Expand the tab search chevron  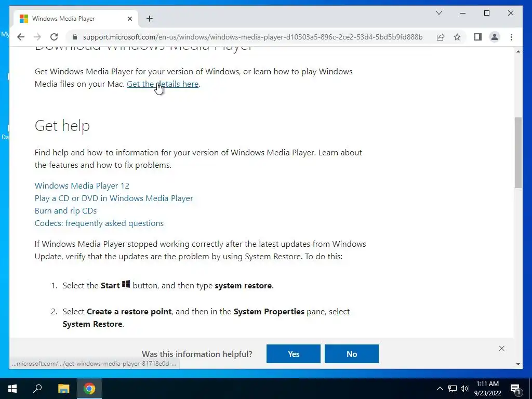tap(438, 13)
